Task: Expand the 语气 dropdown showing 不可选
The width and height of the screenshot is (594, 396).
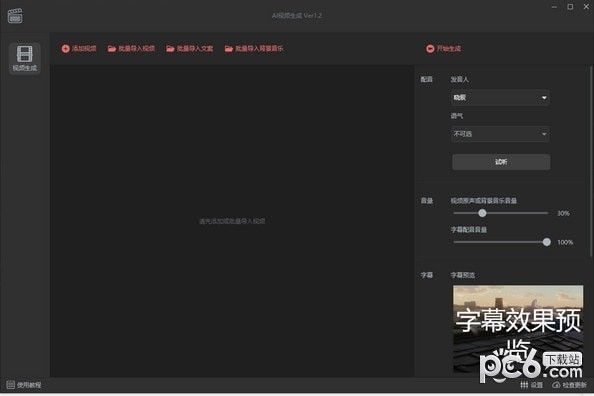Action: [500, 134]
